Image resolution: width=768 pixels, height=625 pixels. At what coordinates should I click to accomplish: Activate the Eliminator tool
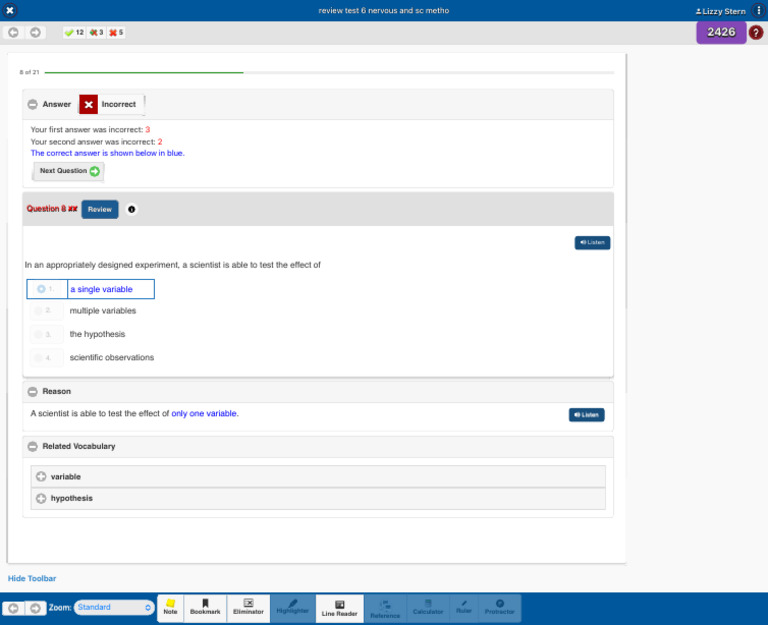pos(248,607)
